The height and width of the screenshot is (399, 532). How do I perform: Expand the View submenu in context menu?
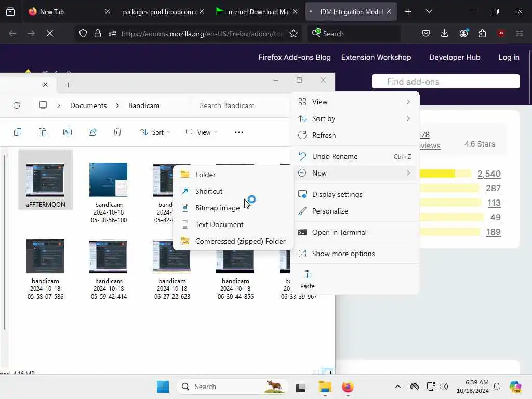coord(355,102)
